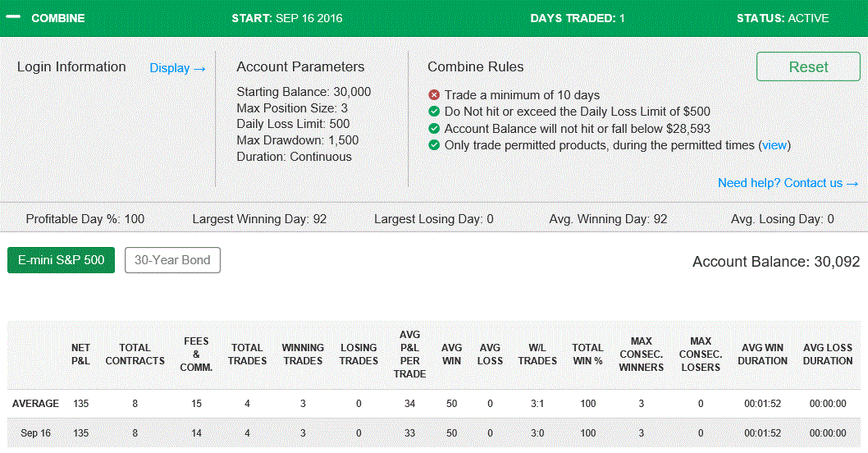Click green check beside Account Balance rule
Image resolution: width=868 pixels, height=453 pixels.
434,129
